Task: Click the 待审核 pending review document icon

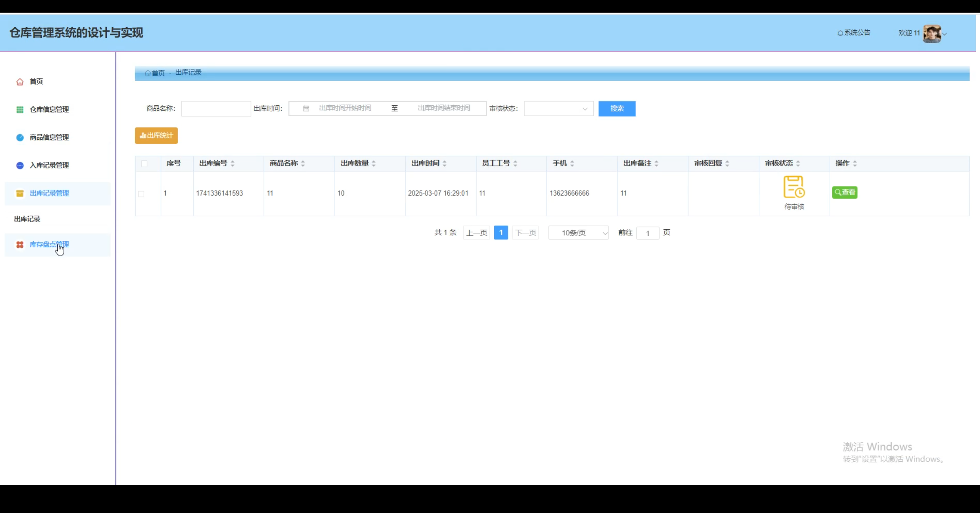Action: (x=794, y=188)
